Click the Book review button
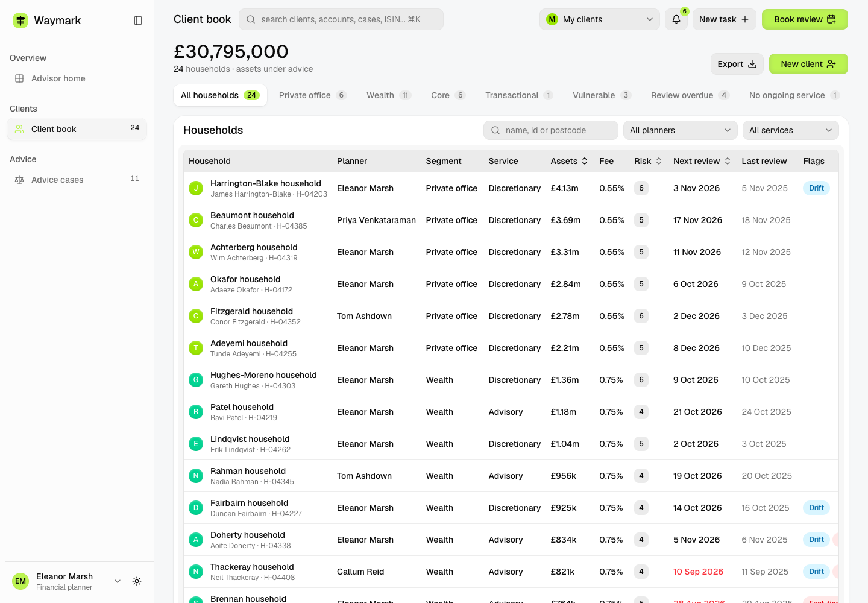 click(x=805, y=19)
